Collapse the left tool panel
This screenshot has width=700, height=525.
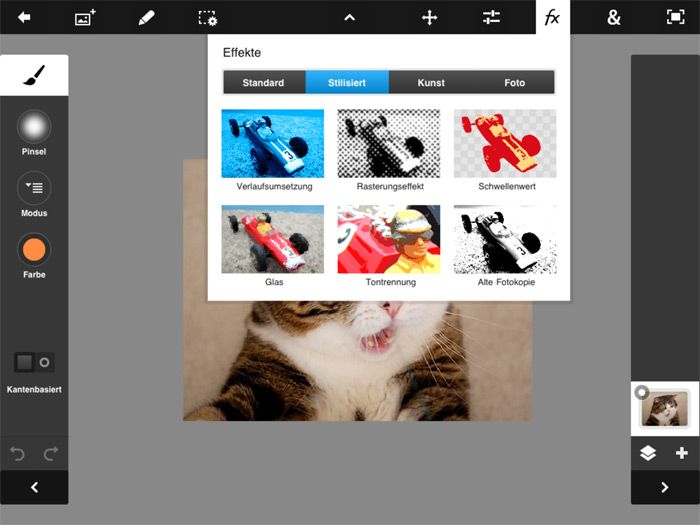(x=34, y=487)
